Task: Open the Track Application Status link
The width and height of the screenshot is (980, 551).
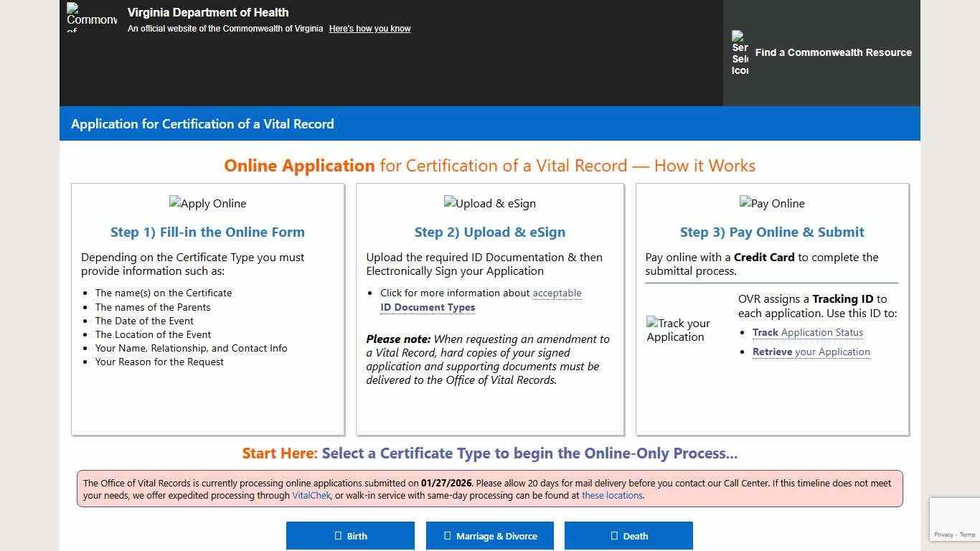Action: 807,333
